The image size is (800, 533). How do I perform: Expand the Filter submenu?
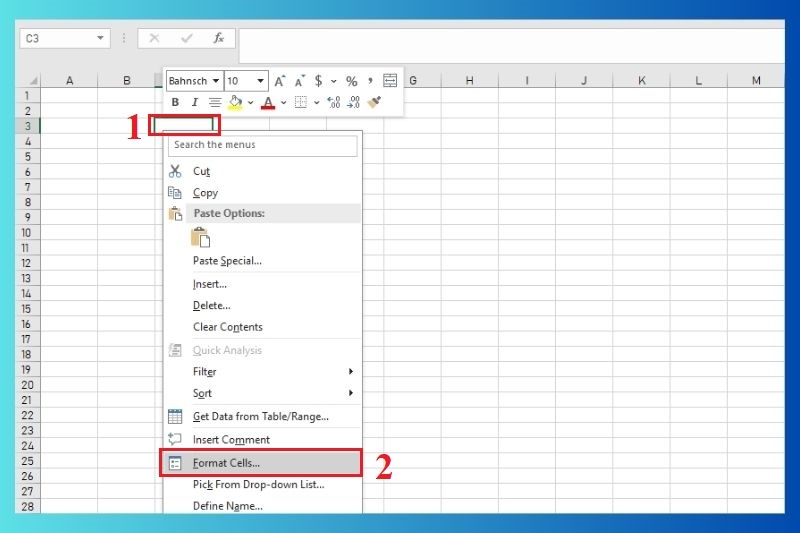click(263, 372)
